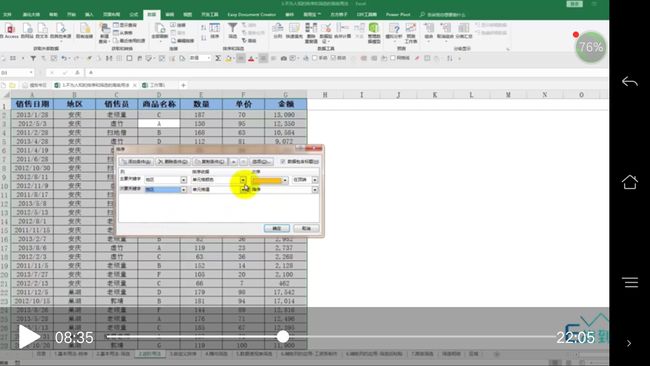Switch to the Formulas ribbon tab
650x366 pixels.
coord(133,15)
